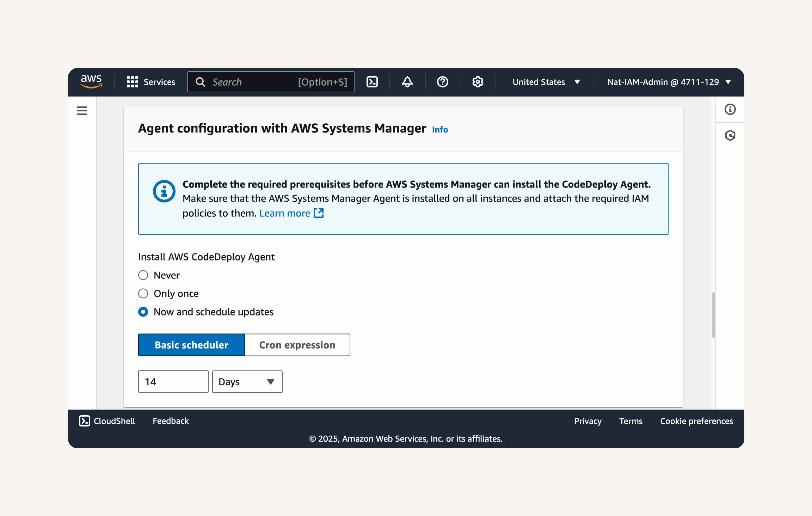
Task: Switch to the Basic scheduler tab
Action: [x=191, y=345]
